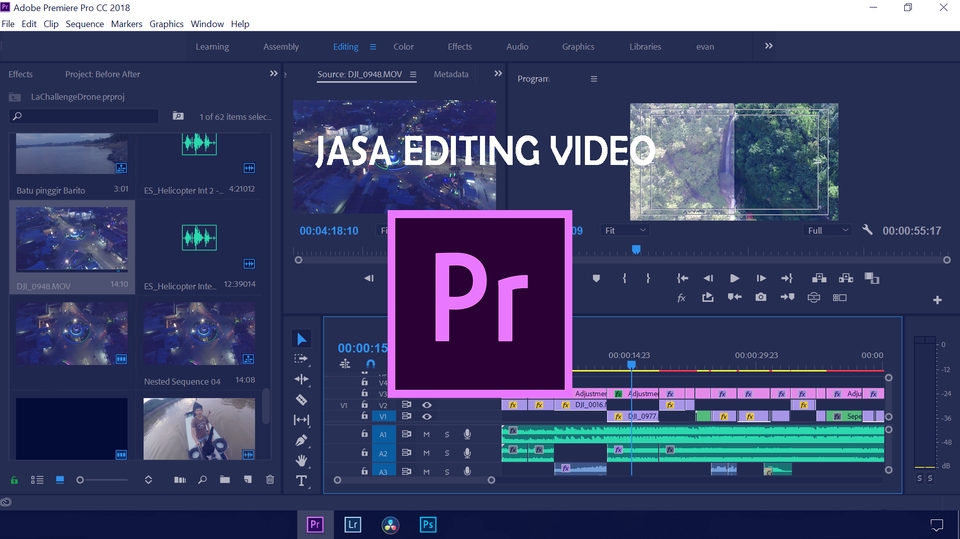This screenshot has width=960, height=539.
Task: Open Program panel menu
Action: (x=593, y=79)
